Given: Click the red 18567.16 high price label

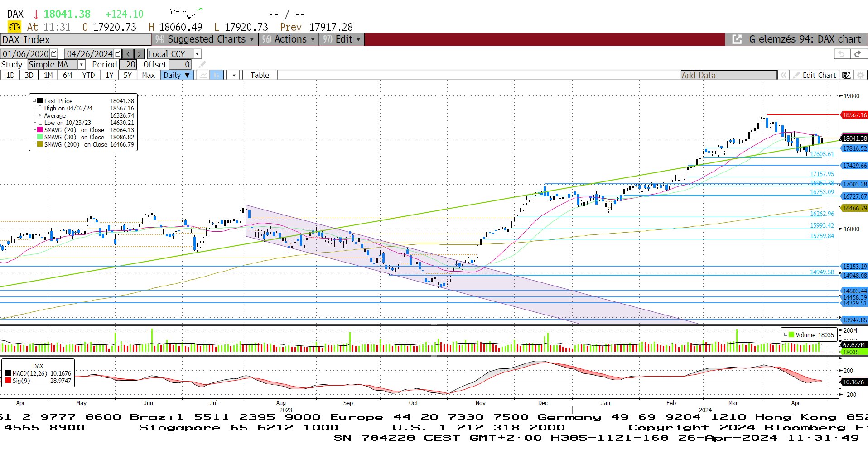Looking at the screenshot, I should 854,115.
